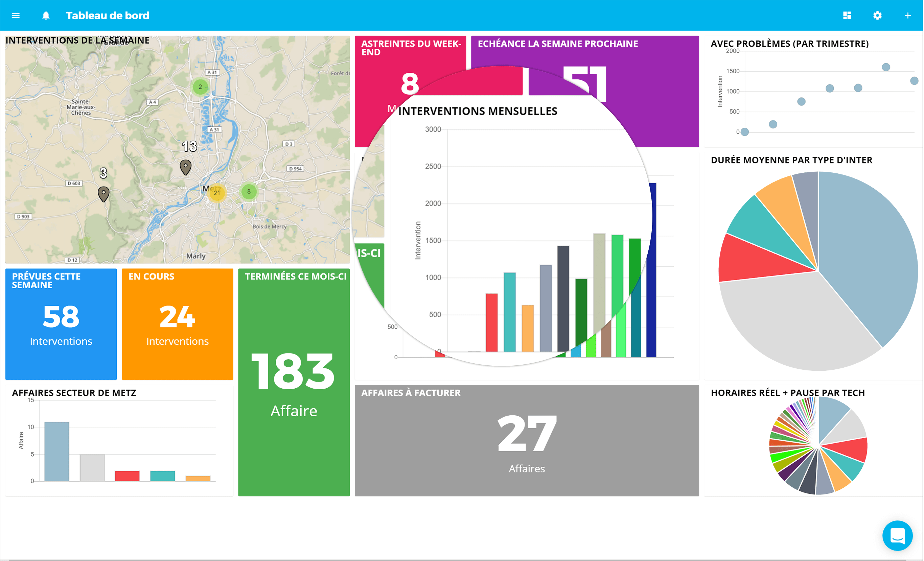Screen dimensions: 924x561
Task: Open Affaires à facturer 27 tile
Action: pyautogui.click(x=527, y=440)
